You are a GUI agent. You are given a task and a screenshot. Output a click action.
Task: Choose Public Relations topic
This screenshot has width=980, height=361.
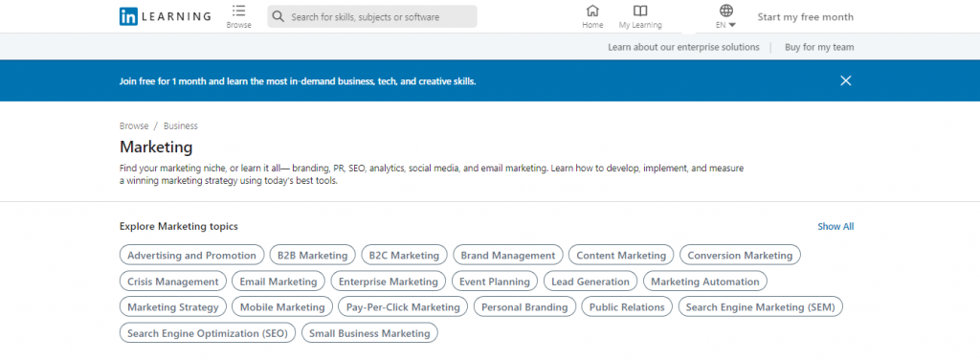point(627,307)
